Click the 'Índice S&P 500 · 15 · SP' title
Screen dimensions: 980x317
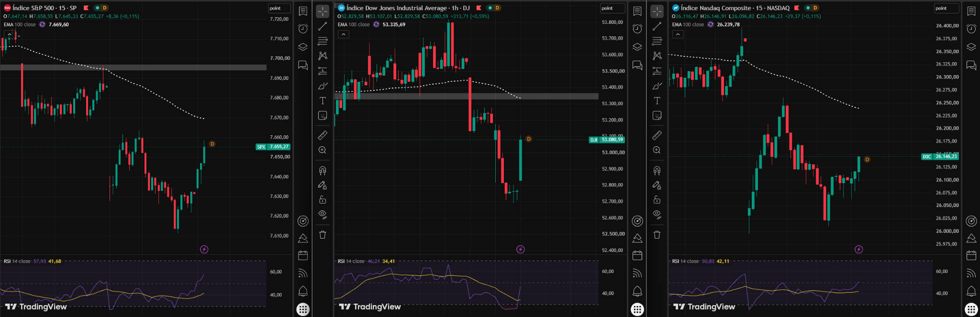pyautogui.click(x=45, y=8)
